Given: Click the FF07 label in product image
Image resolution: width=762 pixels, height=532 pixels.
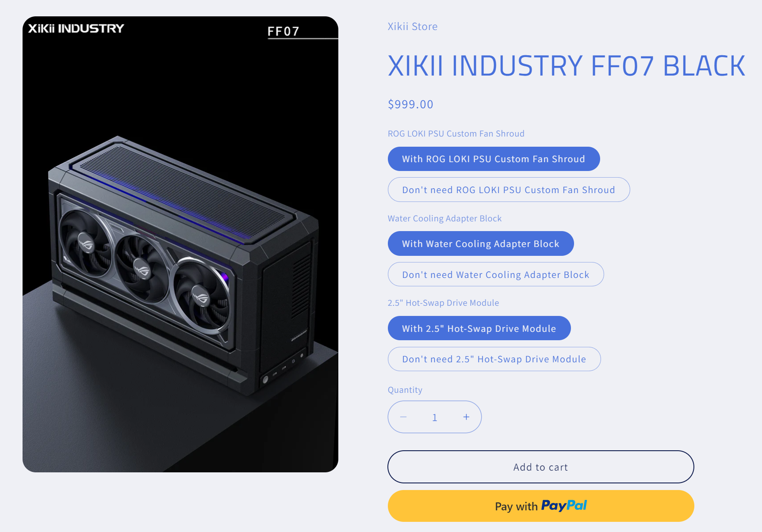Looking at the screenshot, I should (283, 31).
